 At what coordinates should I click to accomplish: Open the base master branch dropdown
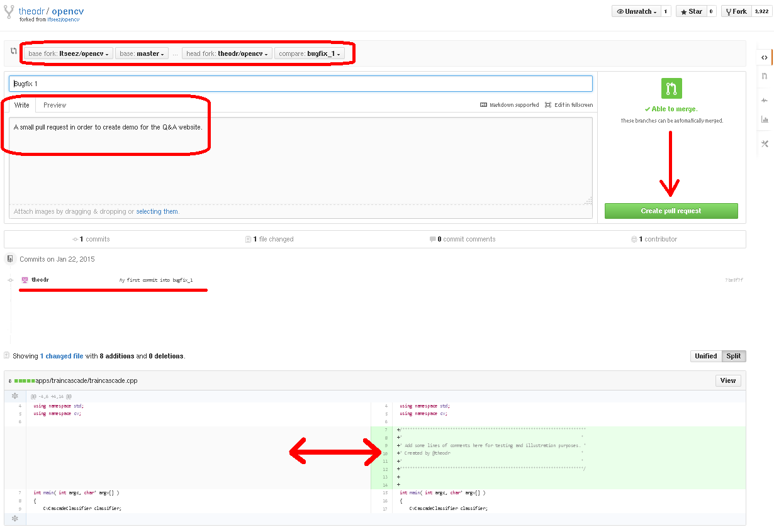pos(142,53)
